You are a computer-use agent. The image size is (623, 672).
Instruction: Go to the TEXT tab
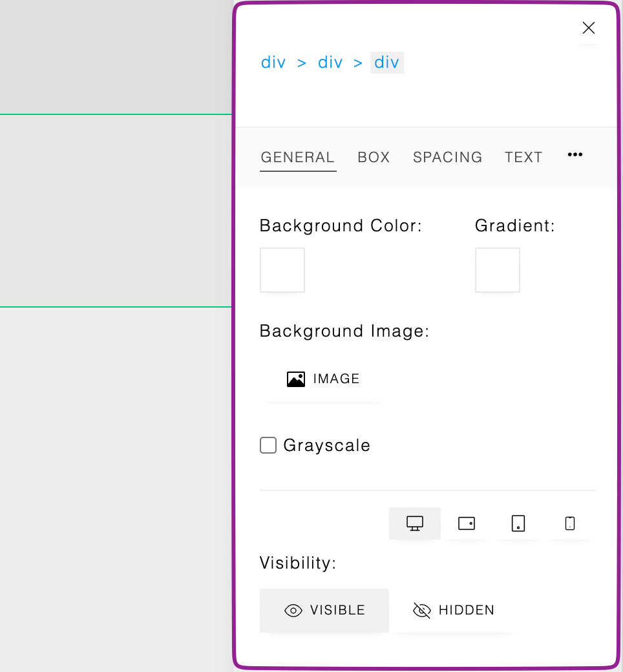tap(523, 157)
